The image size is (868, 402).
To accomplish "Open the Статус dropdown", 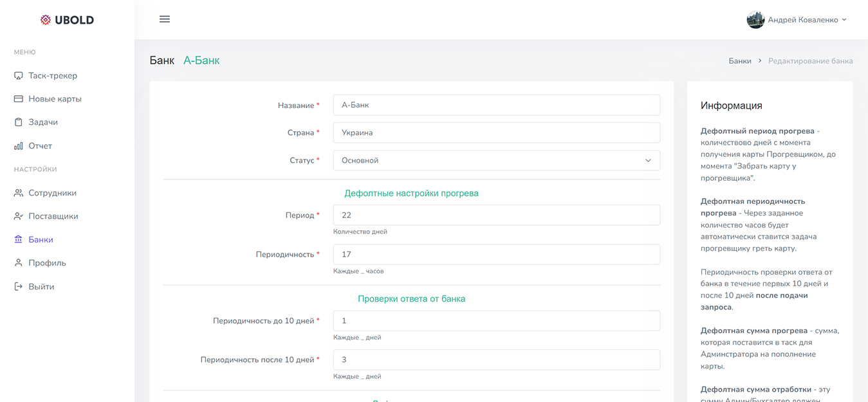I will tap(496, 161).
